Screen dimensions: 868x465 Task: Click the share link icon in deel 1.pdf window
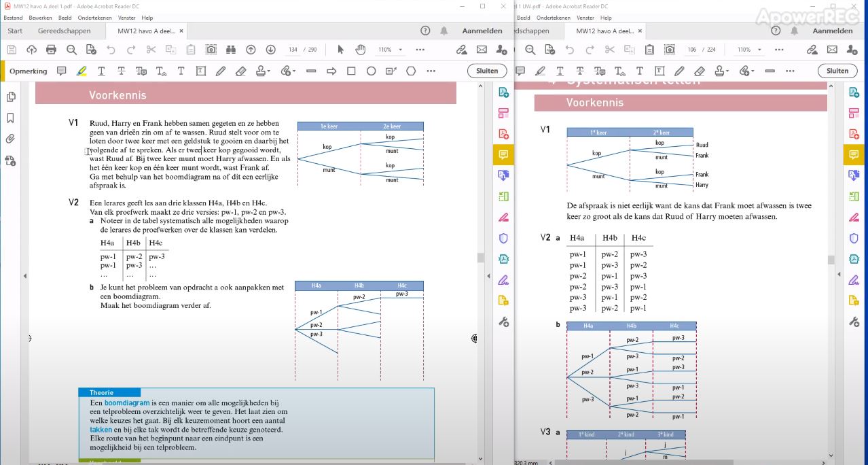tap(462, 50)
